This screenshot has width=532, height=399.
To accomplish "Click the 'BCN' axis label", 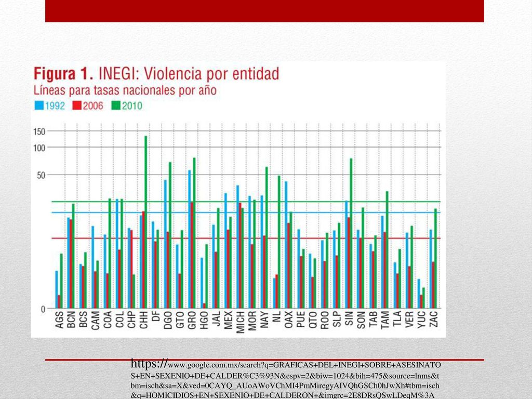I will [x=71, y=320].
